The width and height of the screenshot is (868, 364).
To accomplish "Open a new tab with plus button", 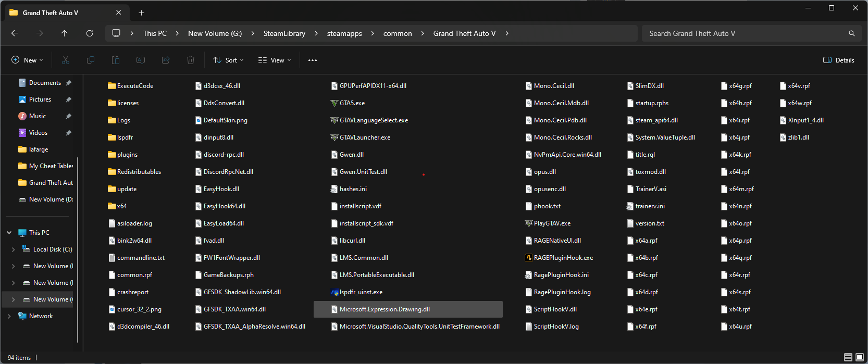I will (141, 12).
